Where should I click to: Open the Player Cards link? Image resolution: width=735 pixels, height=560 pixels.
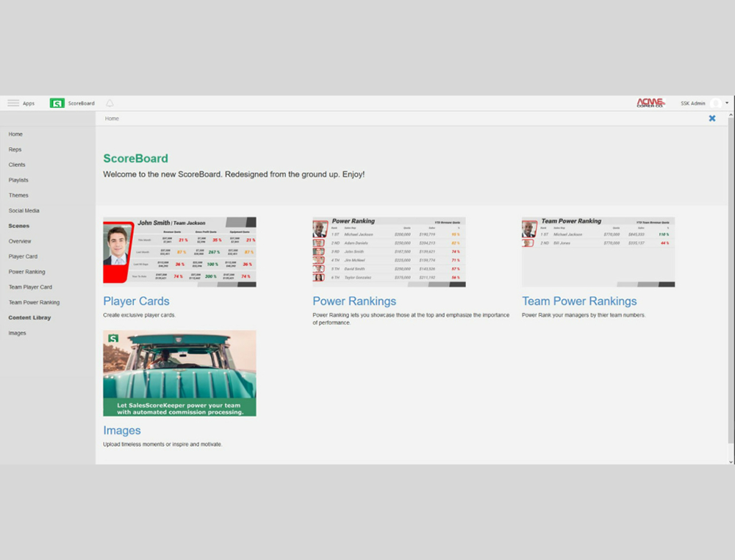137,301
